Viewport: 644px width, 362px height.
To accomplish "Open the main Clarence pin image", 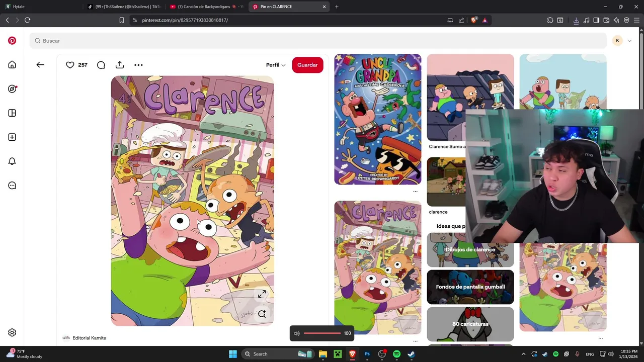I will click(193, 201).
